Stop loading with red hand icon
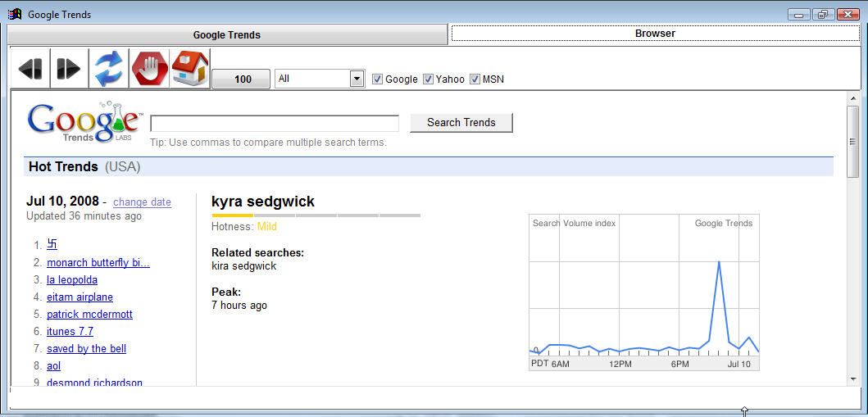This screenshot has width=868, height=417. (x=149, y=69)
